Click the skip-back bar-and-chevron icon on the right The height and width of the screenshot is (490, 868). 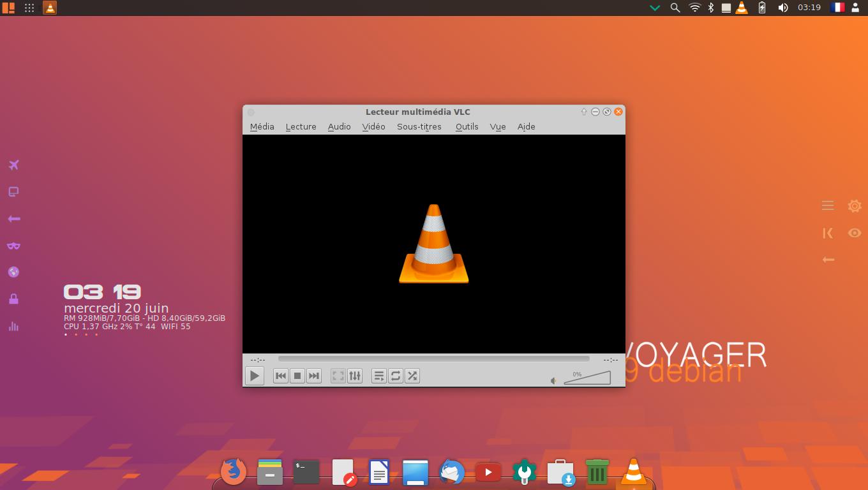pos(828,233)
